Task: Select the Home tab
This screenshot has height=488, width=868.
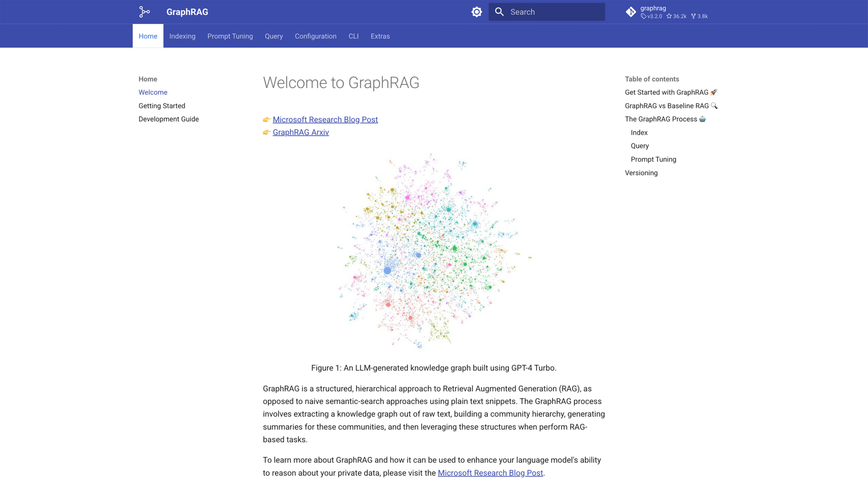Action: [148, 36]
